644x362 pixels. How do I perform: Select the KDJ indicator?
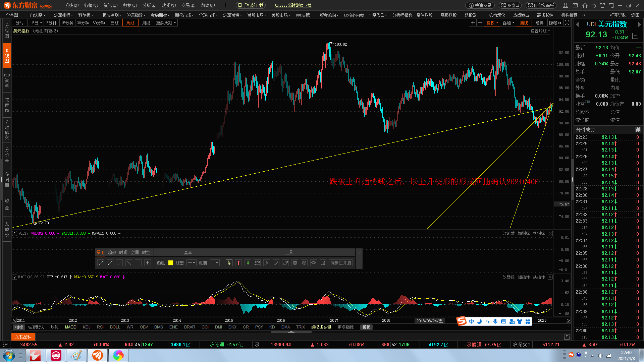87,327
